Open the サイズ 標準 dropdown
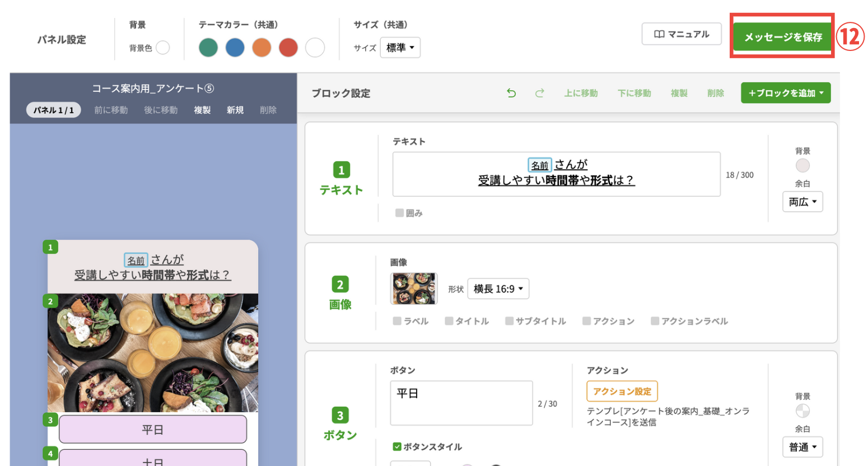868x466 pixels. (400, 48)
